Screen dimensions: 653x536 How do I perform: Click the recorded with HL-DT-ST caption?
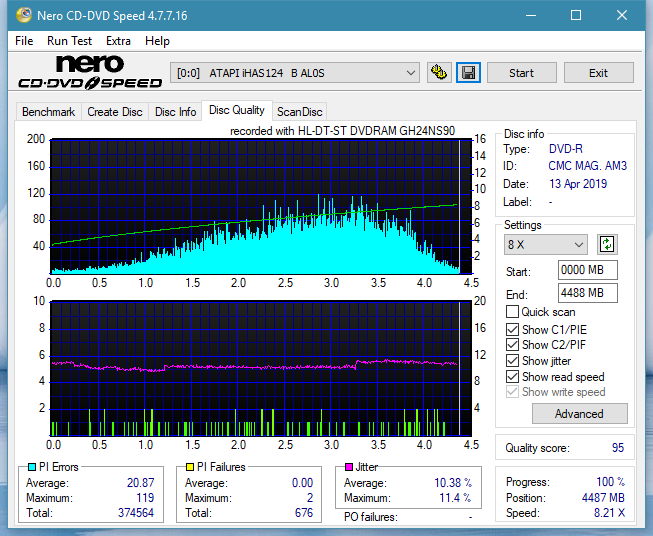[x=342, y=131]
